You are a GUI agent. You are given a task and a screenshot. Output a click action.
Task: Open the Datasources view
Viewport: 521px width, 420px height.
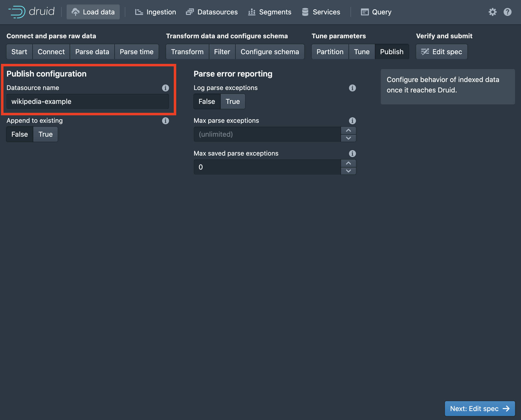pos(212,12)
